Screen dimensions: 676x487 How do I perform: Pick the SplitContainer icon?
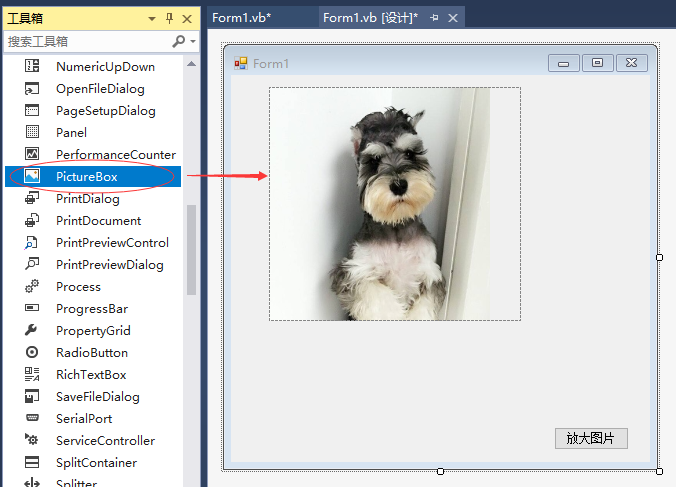tap(32, 462)
